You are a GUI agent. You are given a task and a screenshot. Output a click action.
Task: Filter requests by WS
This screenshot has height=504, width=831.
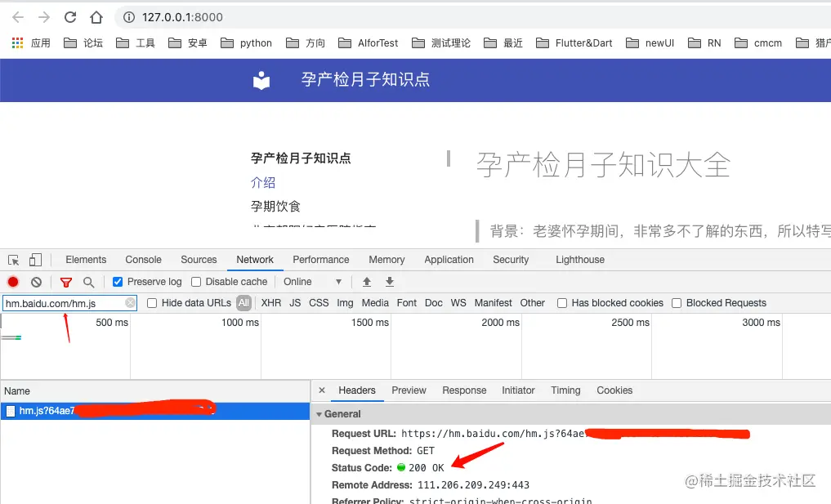(x=458, y=303)
